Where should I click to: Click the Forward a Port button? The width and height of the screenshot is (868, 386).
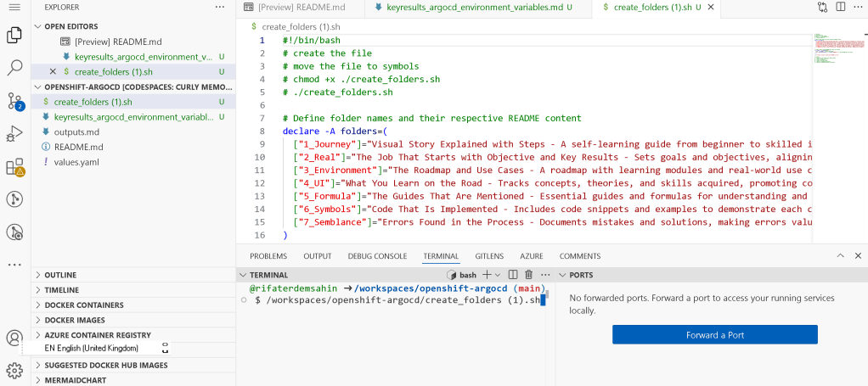click(714, 334)
